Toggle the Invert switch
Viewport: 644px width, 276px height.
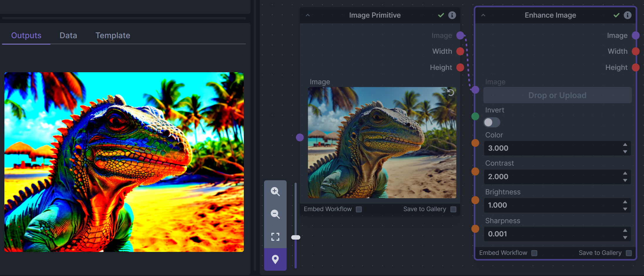coord(492,122)
